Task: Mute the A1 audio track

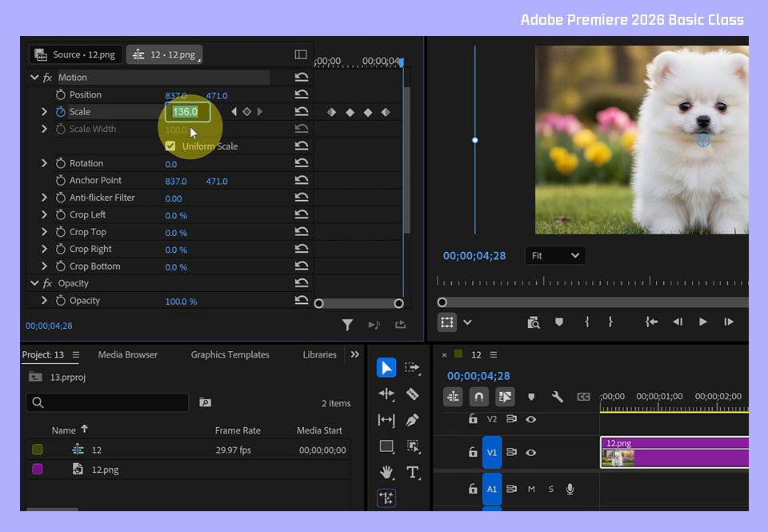Action: pos(531,489)
